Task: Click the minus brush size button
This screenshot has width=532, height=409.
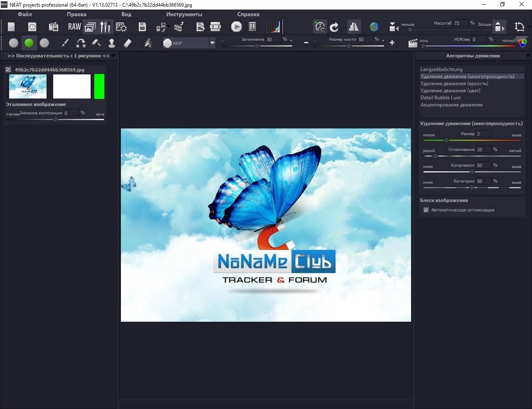Action: pyautogui.click(x=306, y=43)
